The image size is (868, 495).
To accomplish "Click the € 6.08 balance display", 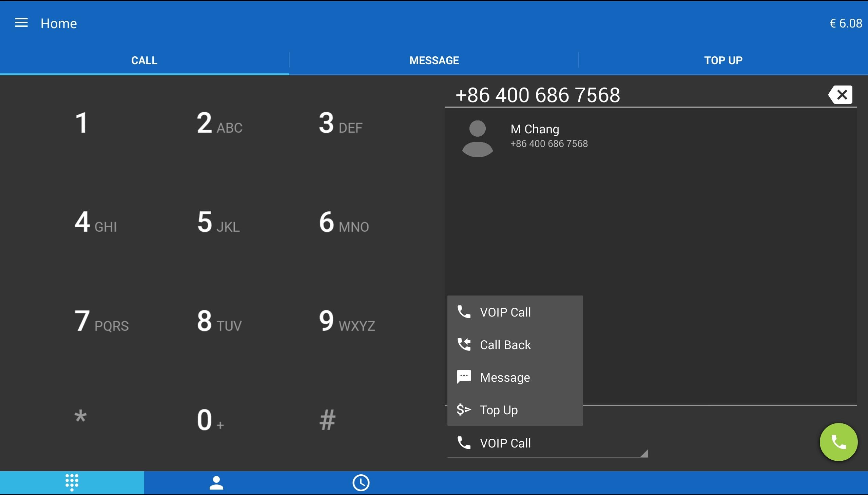I will click(x=846, y=23).
